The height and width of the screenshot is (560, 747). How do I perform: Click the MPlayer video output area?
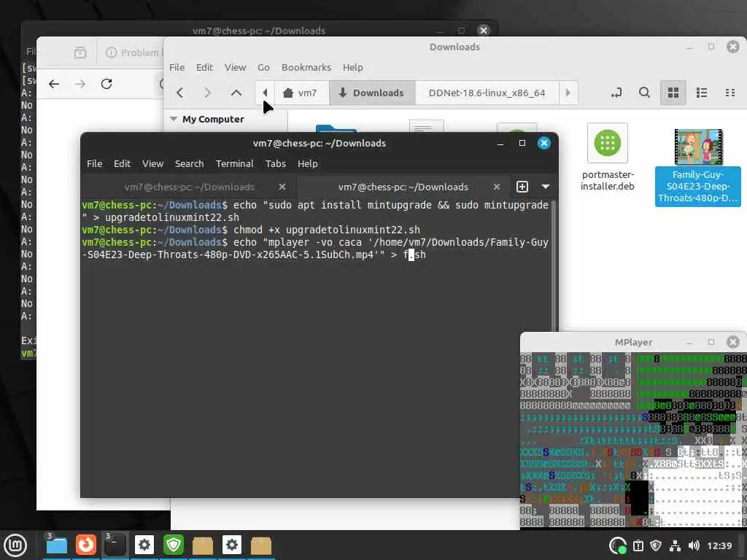tap(633, 440)
